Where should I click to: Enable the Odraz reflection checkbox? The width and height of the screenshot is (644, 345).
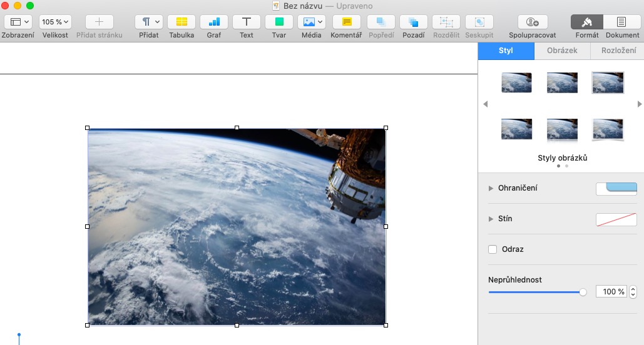coord(493,249)
